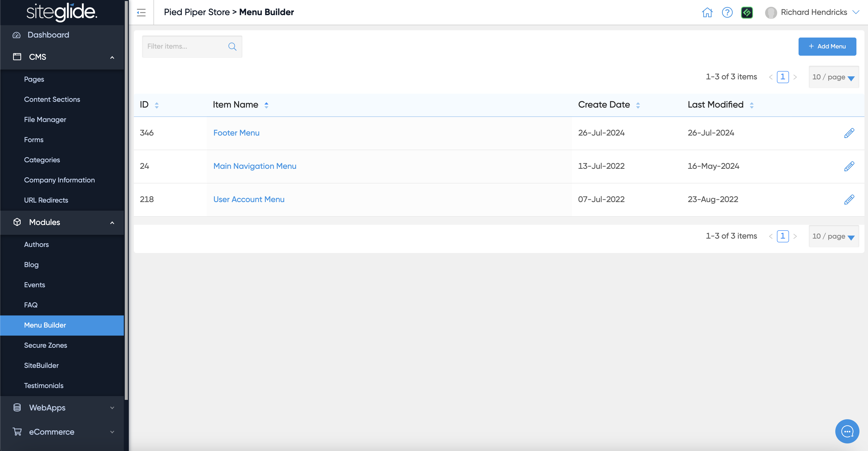Click the edit pencil for Main Navigation Menu
This screenshot has width=868, height=451.
(x=849, y=166)
